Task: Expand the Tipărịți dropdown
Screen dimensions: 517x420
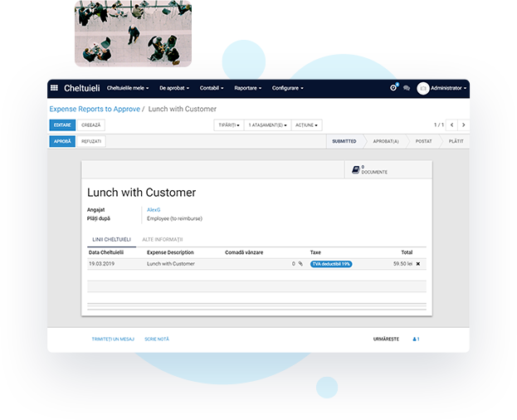Action: pyautogui.click(x=229, y=125)
